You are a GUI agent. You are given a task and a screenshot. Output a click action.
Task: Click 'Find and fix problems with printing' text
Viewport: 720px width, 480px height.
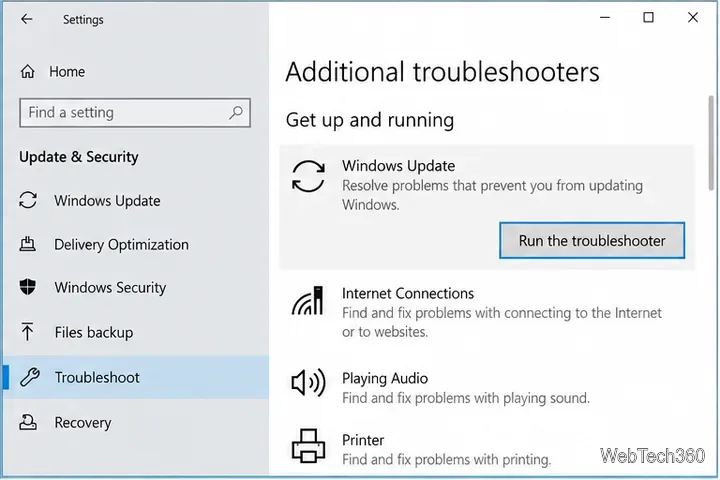click(446, 459)
